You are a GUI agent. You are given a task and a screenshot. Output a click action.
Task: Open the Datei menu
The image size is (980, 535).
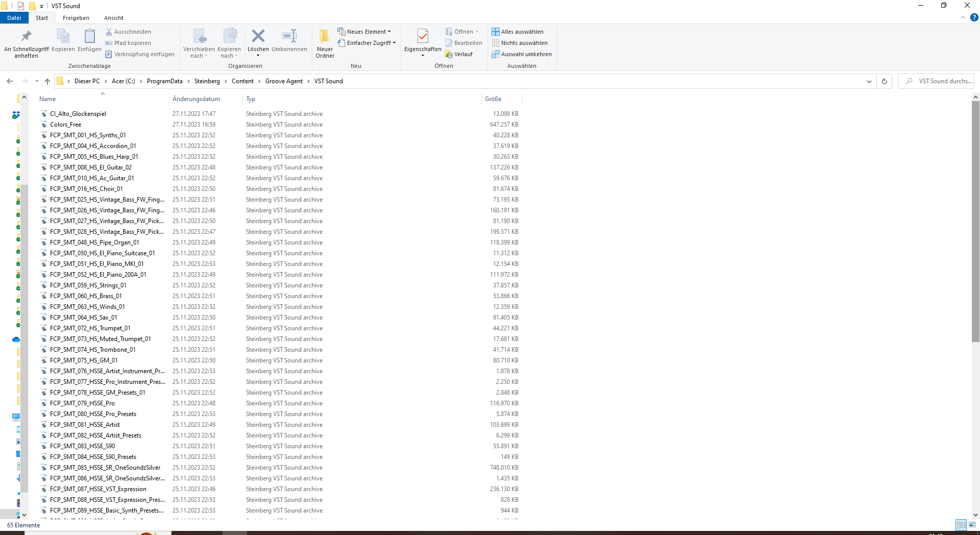pos(14,18)
